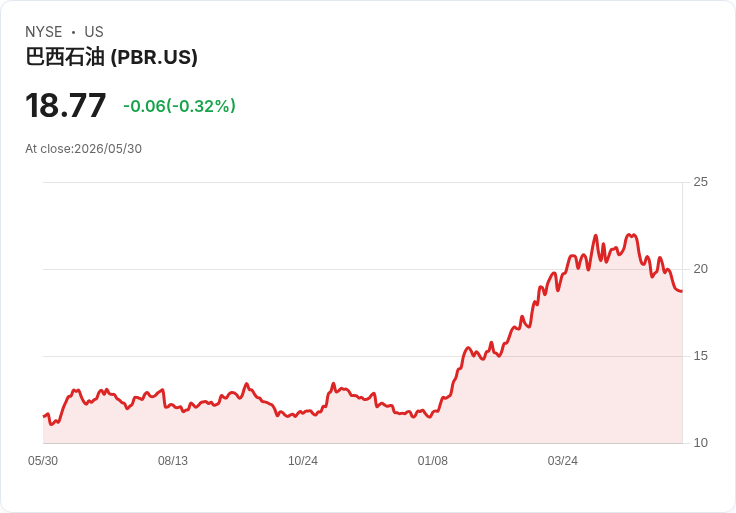Click the US market label

(x=94, y=32)
